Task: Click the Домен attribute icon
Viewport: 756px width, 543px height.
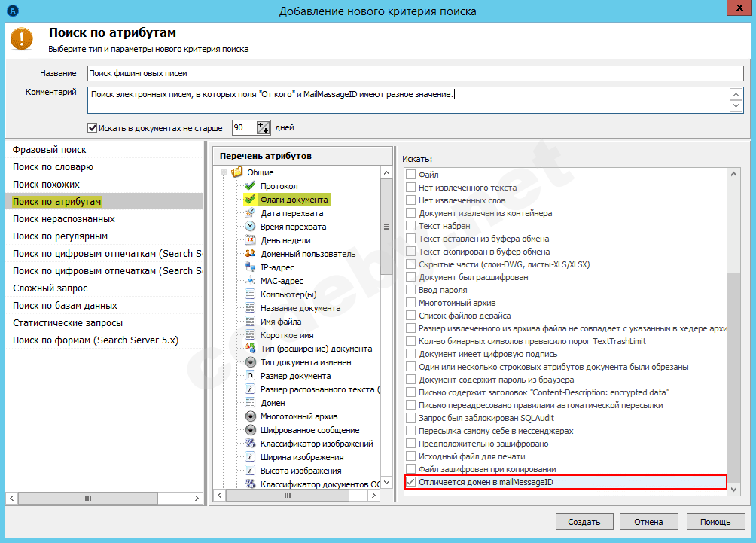Action: coord(250,402)
